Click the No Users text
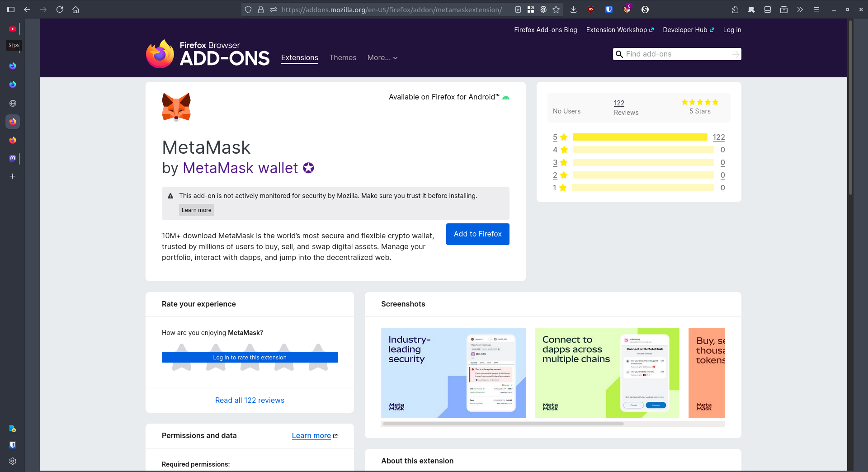The width and height of the screenshot is (868, 472). pyautogui.click(x=566, y=111)
